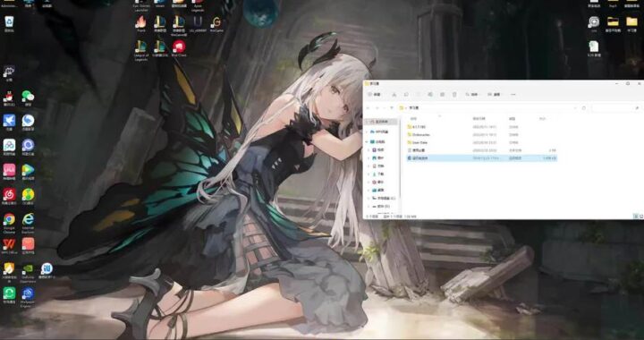Screen dimensions: 644x340
Task: Select the Riot Client desktop shortcut
Action: [x=179, y=47]
